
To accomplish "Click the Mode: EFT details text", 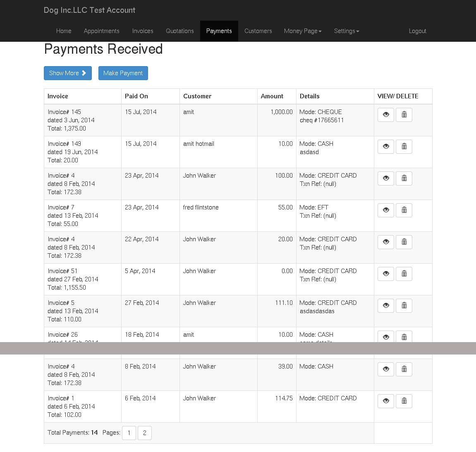I will tap(314, 207).
